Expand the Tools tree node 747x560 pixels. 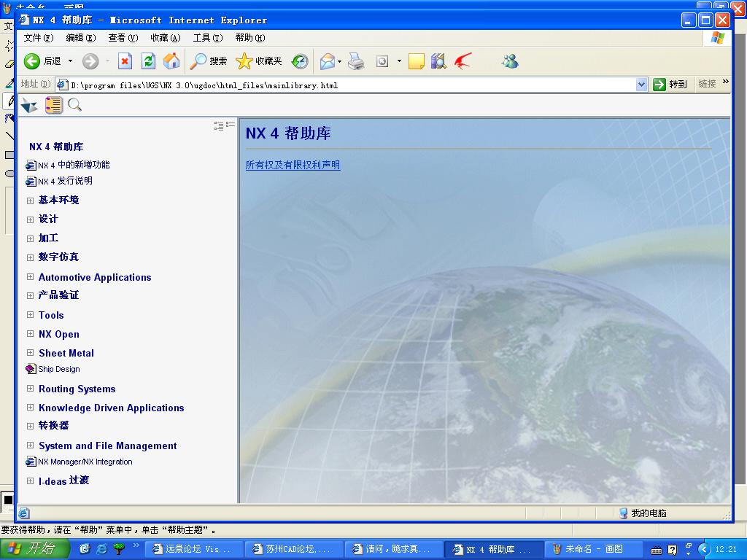click(30, 315)
